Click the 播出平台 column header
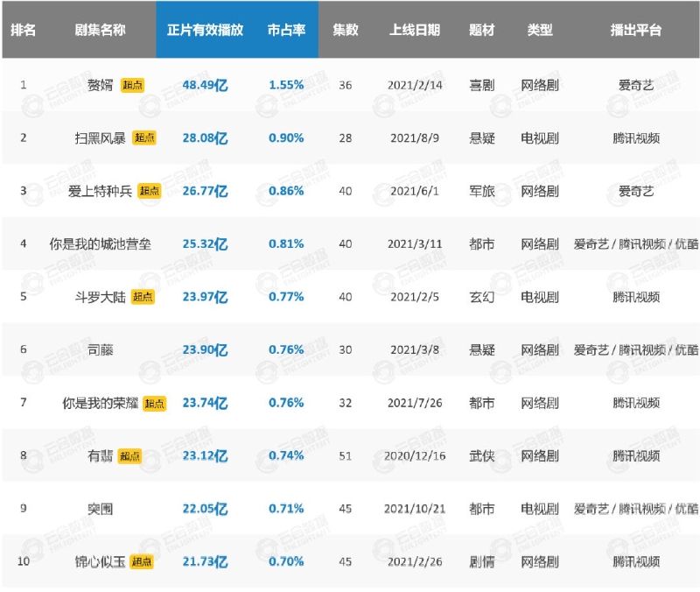The image size is (700, 592). (x=635, y=30)
